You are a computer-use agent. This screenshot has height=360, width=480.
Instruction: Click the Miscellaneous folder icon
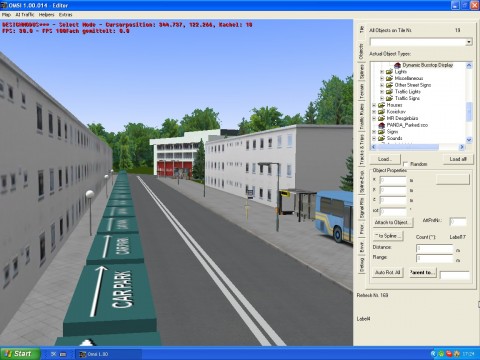389,78
